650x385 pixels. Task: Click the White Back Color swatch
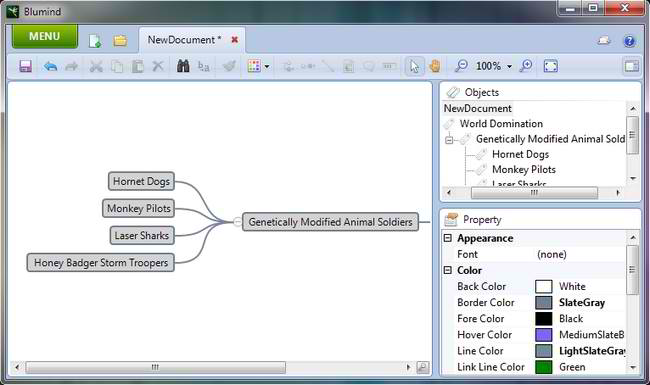point(543,286)
